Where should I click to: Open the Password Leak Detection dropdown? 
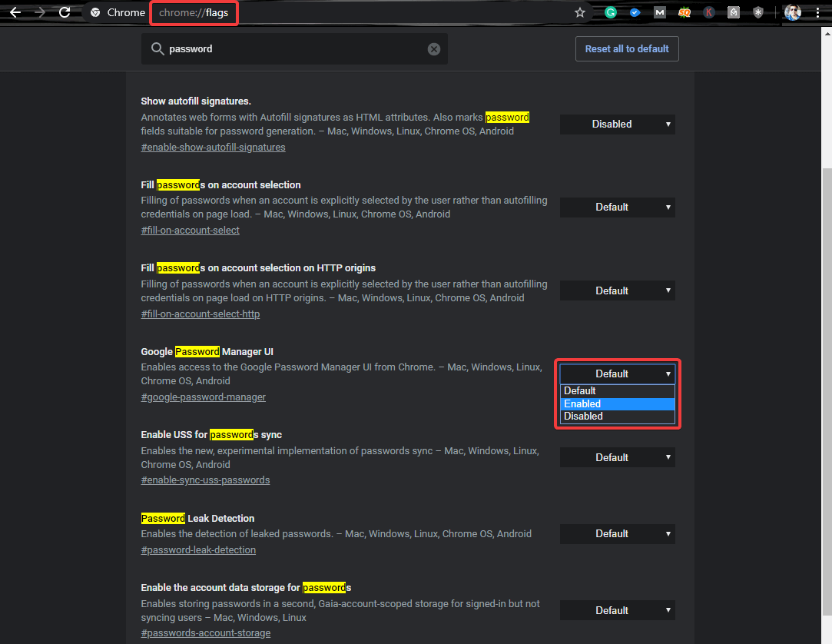(x=617, y=533)
